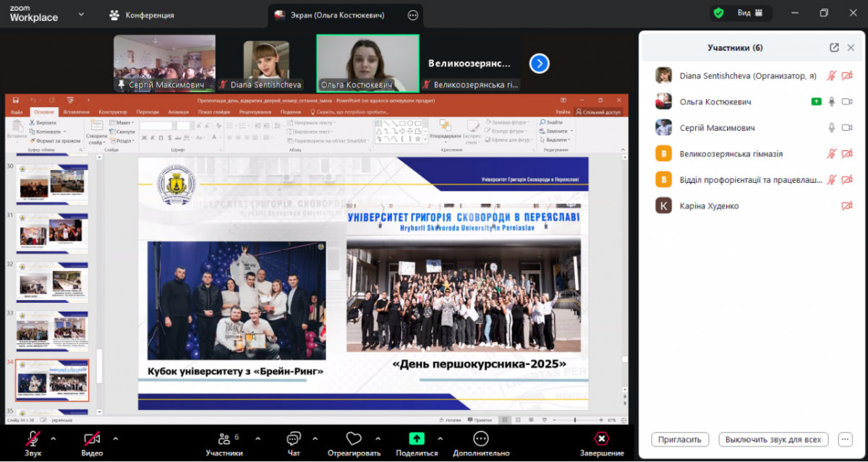Viewport: 868px width, 462px height.
Task: Turn on camera with Видео button
Action: tap(92, 438)
